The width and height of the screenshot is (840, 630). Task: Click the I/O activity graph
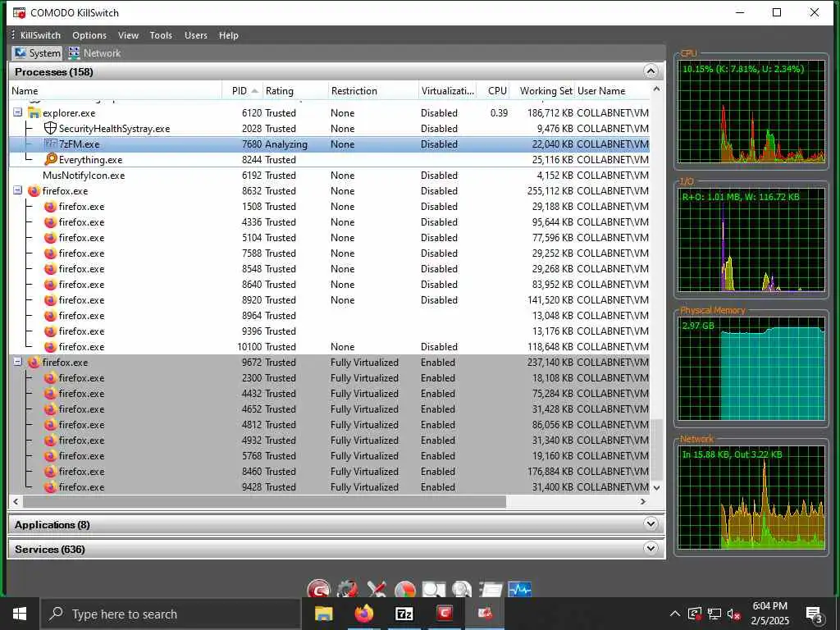(x=751, y=240)
